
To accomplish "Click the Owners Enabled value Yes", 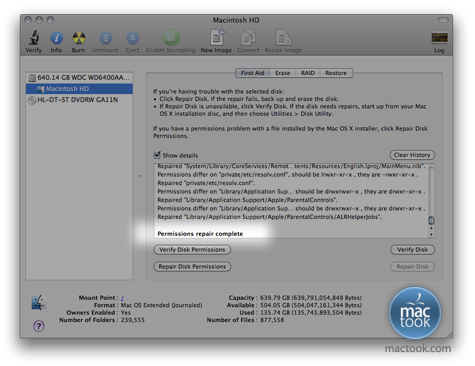I will pos(126,313).
